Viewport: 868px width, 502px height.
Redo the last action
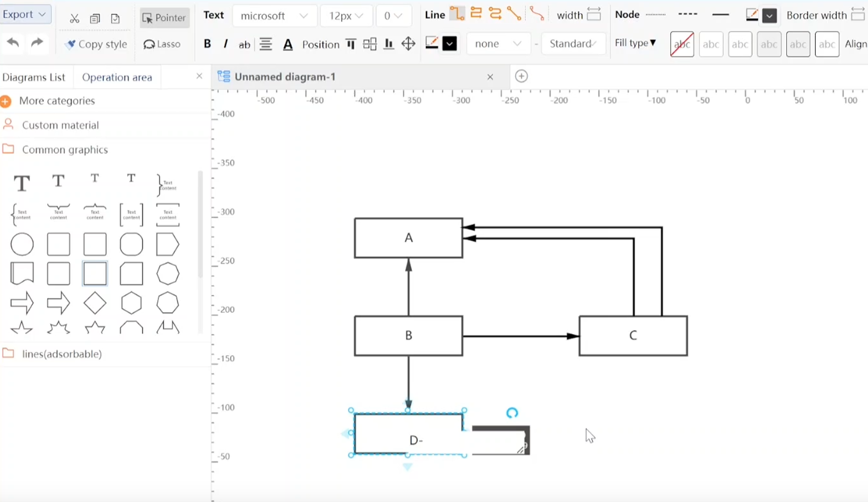[37, 43]
